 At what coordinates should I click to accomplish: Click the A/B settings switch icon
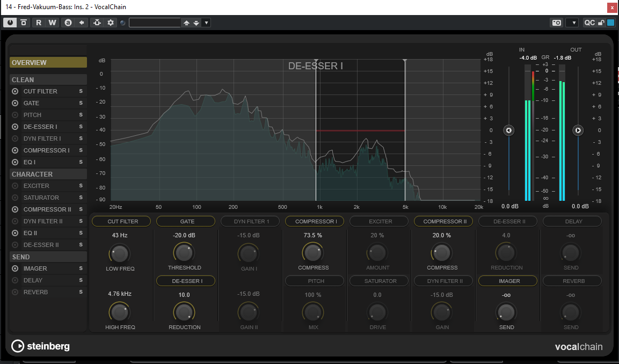(x=68, y=23)
